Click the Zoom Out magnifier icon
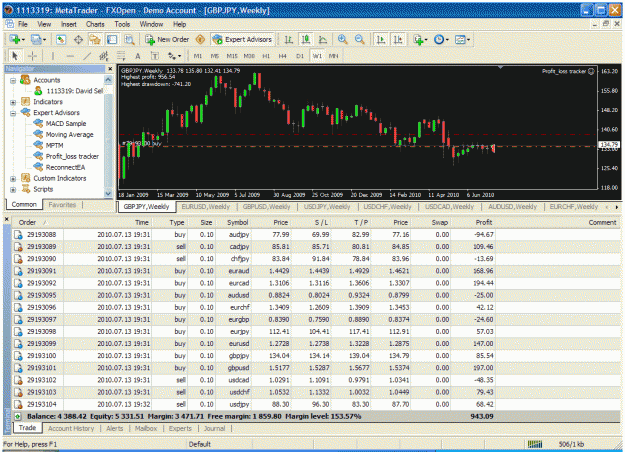Viewport: 625px width, 452px height. click(x=359, y=39)
